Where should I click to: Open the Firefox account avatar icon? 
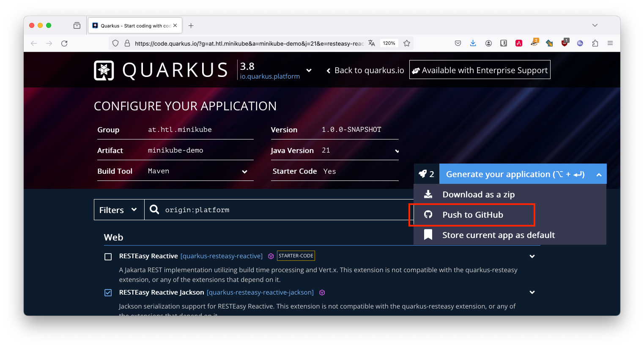488,43
